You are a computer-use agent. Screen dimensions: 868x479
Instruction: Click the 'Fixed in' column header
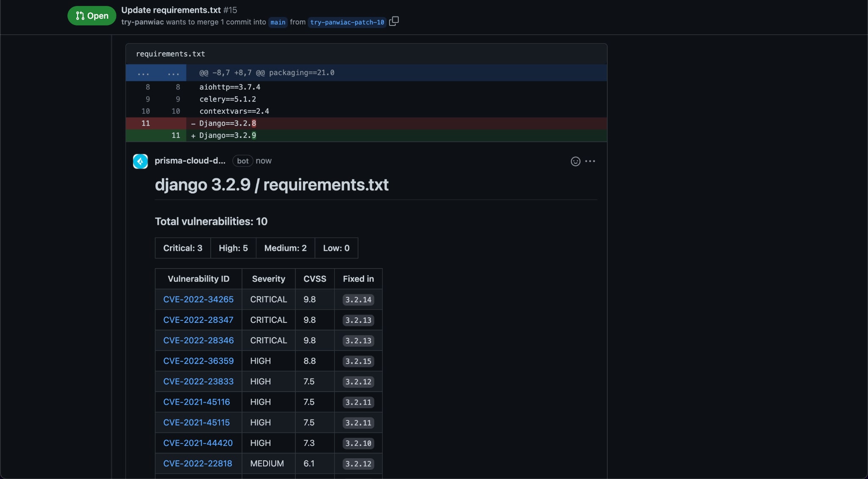(x=358, y=279)
